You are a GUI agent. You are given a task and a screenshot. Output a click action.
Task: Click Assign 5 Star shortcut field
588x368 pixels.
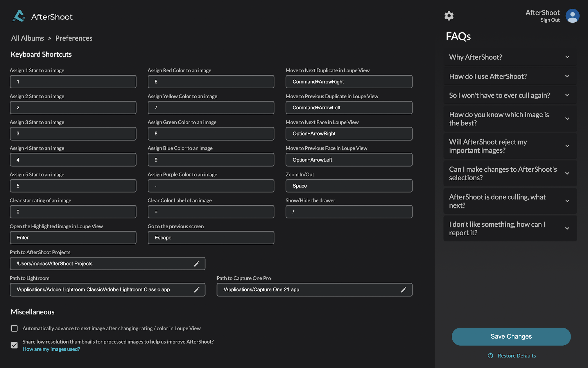click(73, 186)
